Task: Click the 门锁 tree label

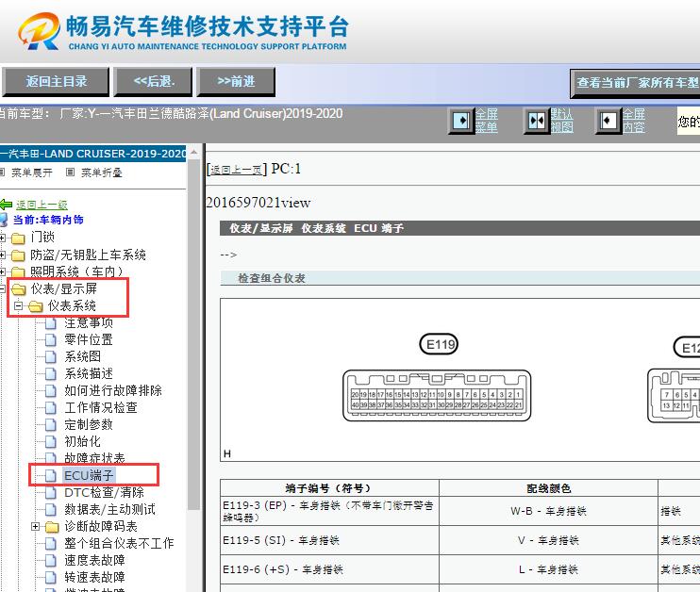Action: pos(42,238)
